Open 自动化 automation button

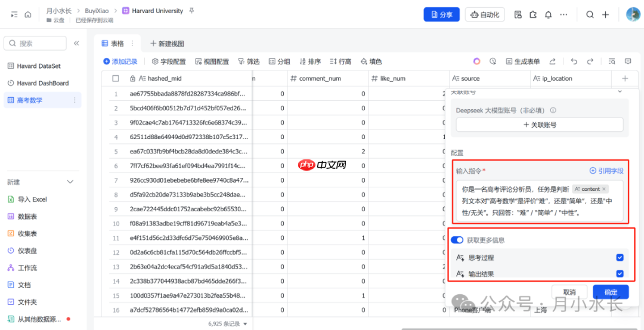(485, 15)
